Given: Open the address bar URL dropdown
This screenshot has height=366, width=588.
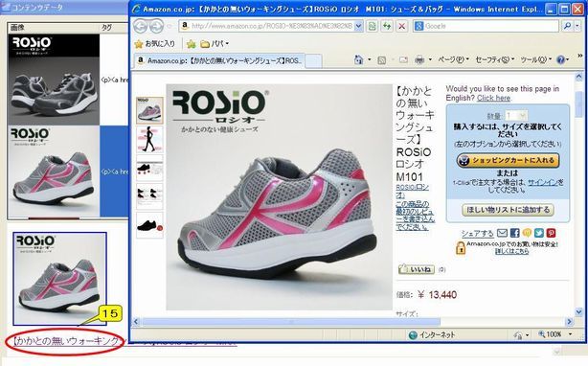Looking at the screenshot, I should click(358, 26).
